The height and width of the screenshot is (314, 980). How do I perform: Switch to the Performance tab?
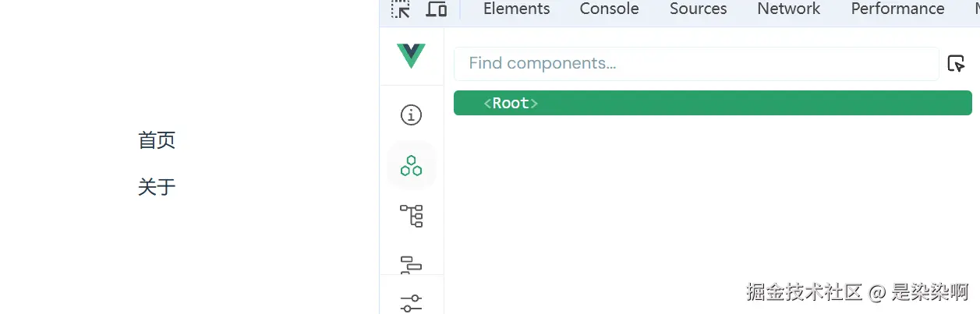click(897, 9)
